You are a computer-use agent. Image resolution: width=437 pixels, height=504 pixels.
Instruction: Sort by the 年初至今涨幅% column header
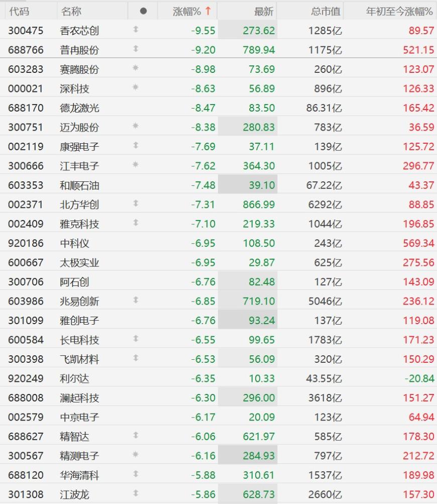point(399,12)
